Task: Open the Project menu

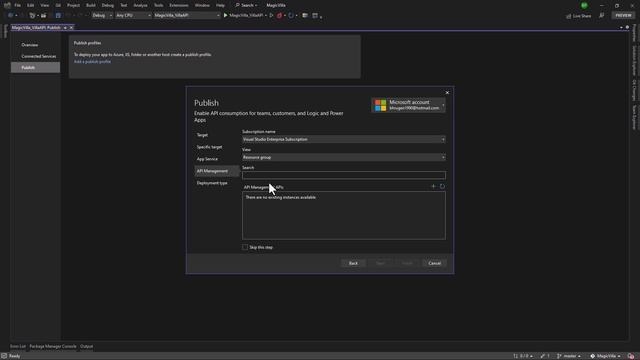Action: pyautogui.click(x=73, y=5)
